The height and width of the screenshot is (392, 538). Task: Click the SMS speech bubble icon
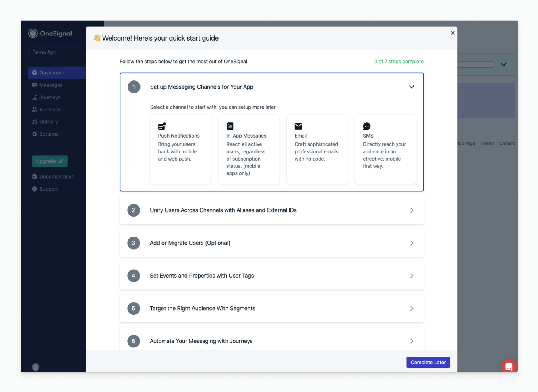(367, 126)
